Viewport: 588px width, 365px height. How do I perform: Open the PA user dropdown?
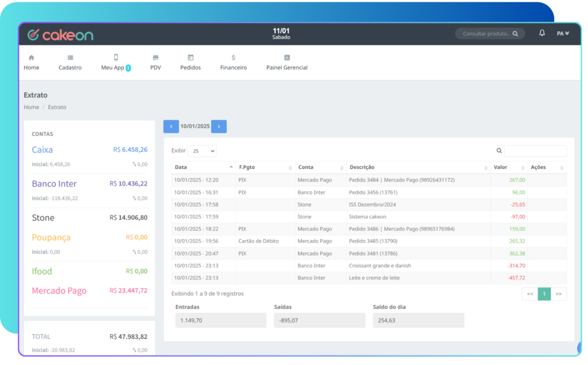[x=563, y=34]
